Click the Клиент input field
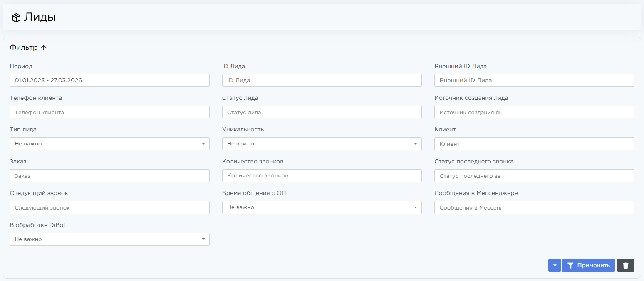This screenshot has height=281, width=644. [x=534, y=144]
